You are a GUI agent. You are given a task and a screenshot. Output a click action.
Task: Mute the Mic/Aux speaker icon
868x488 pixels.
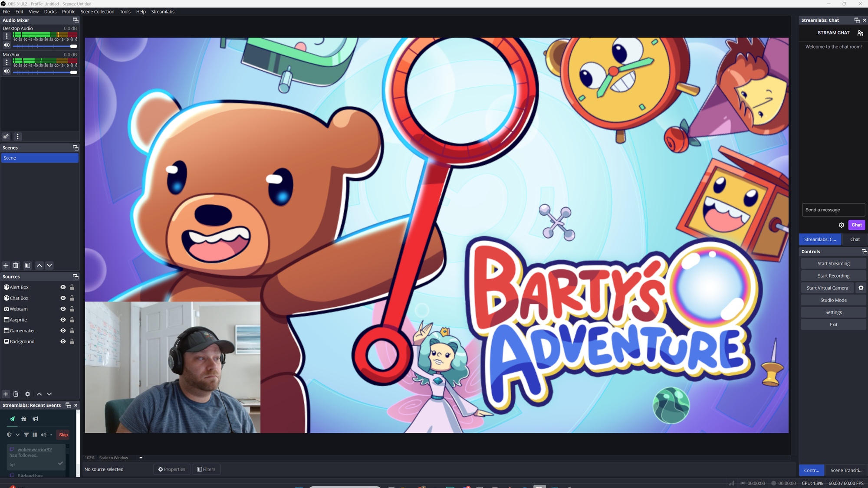click(7, 72)
